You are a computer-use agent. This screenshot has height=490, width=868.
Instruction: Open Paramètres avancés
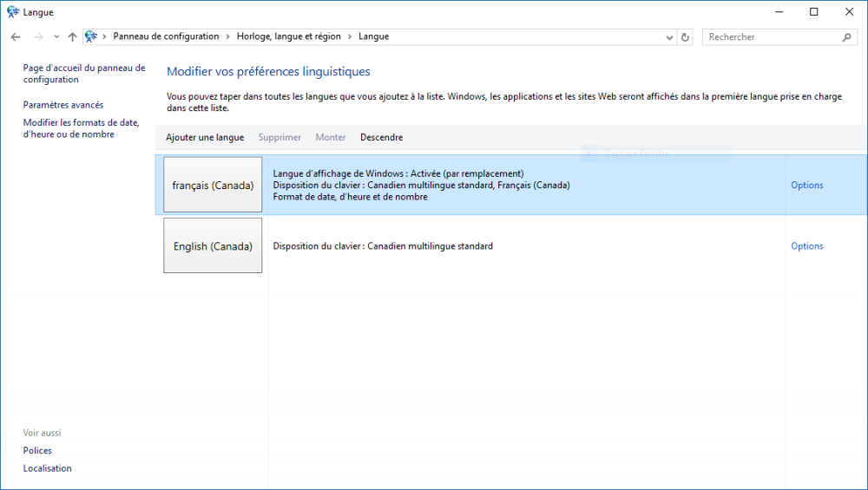coord(63,105)
